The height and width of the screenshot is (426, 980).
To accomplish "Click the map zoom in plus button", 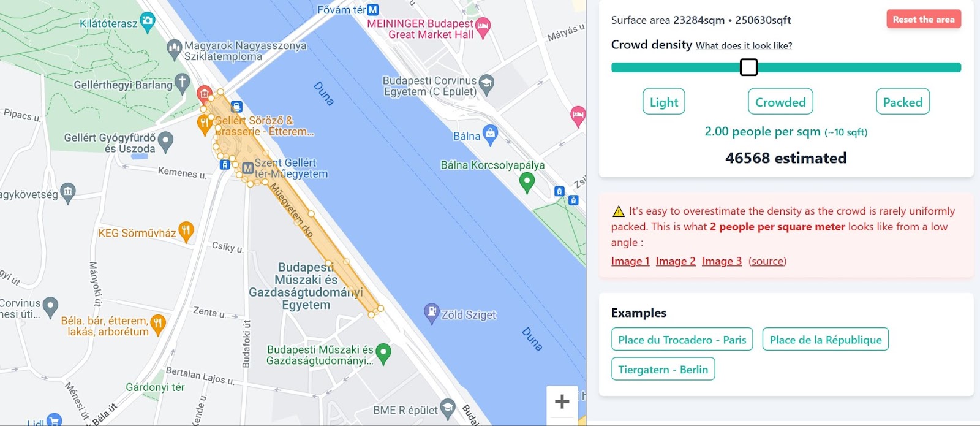I will point(562,401).
